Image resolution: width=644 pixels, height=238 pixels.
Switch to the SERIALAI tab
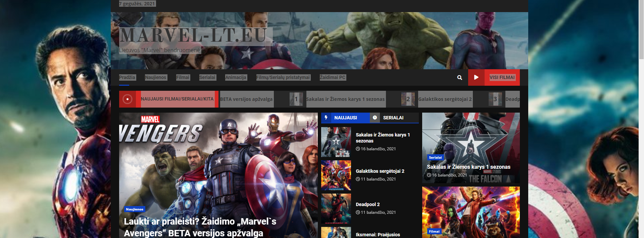point(394,118)
